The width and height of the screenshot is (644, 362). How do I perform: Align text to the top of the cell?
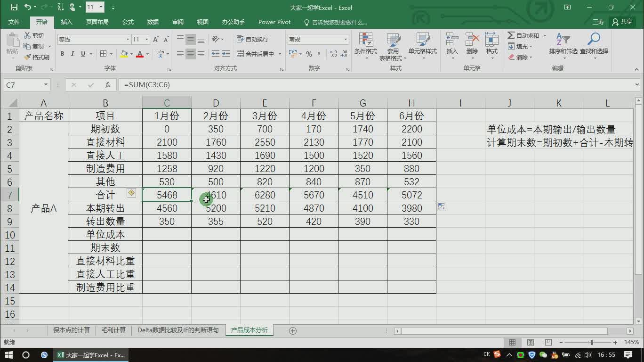[180, 39]
